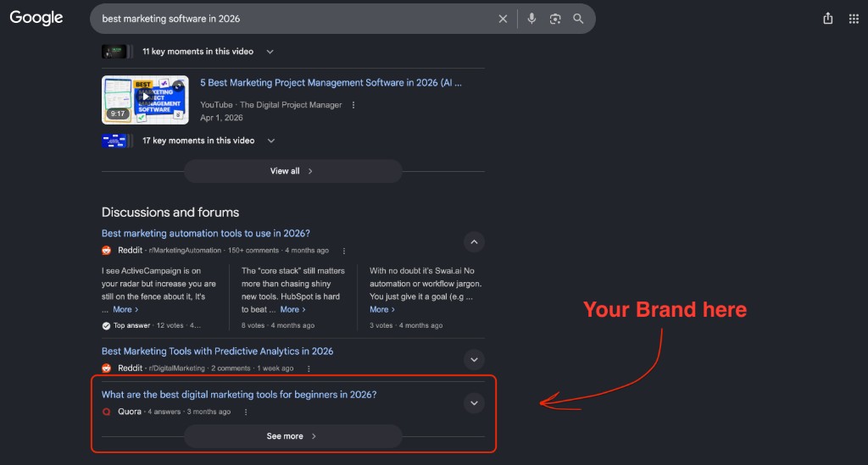
Task: Click the 17 key moments video thumbnail
Action: click(x=117, y=141)
